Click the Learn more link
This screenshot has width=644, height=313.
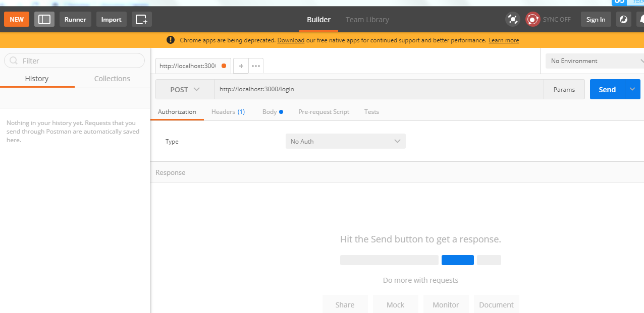coord(504,40)
